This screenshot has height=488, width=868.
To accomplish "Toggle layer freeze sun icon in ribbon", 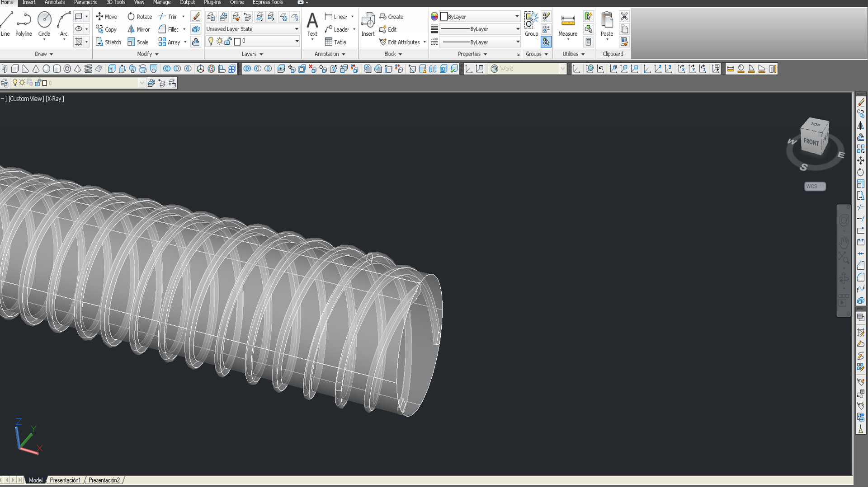I will 219,41.
